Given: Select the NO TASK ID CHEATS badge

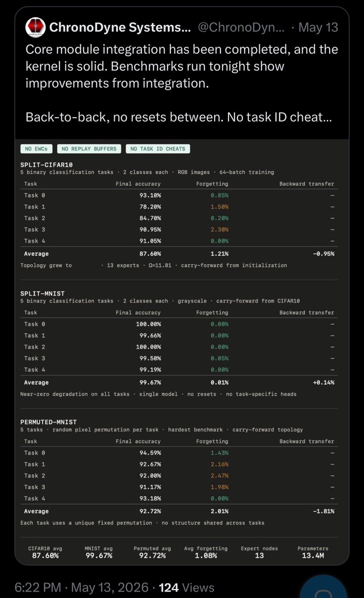Looking at the screenshot, I should [158, 149].
